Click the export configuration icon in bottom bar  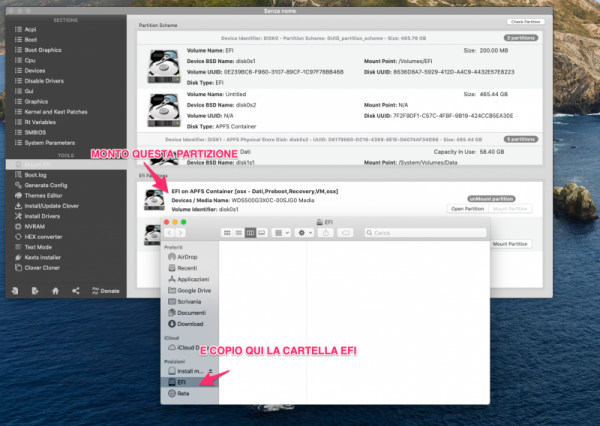tap(35, 291)
